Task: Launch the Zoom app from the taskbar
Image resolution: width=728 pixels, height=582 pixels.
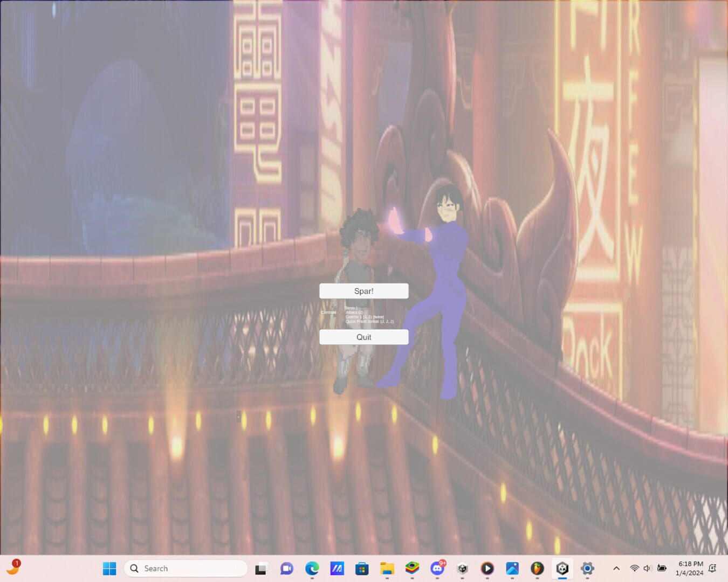Action: click(x=286, y=568)
